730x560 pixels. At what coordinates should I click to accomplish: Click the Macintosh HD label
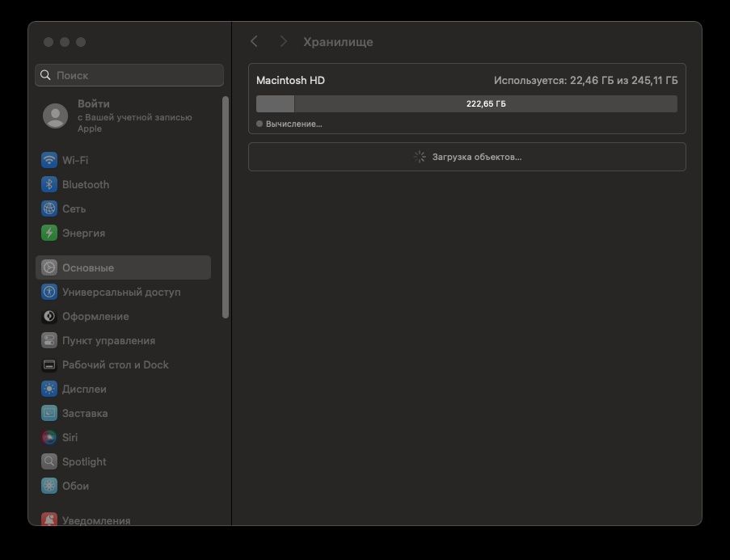click(x=290, y=80)
